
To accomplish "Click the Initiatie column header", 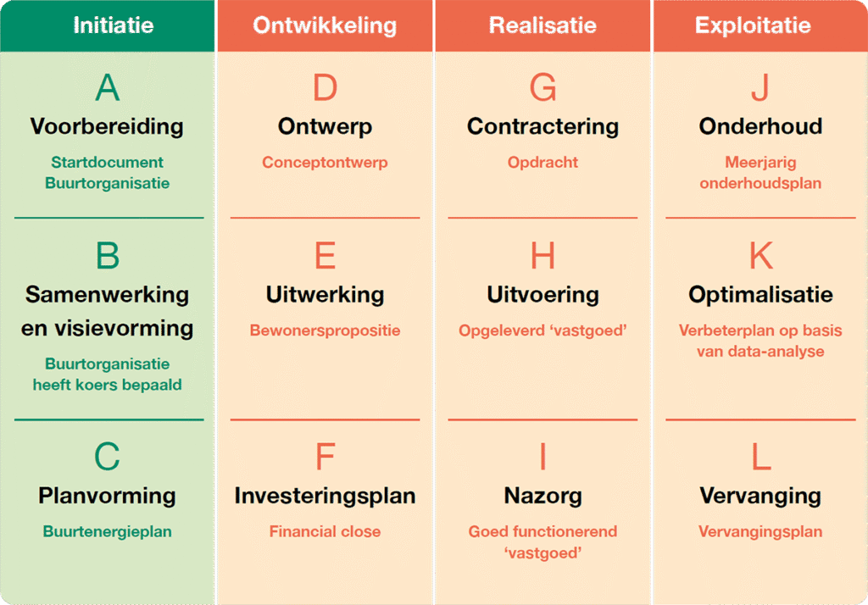I will [x=113, y=25].
